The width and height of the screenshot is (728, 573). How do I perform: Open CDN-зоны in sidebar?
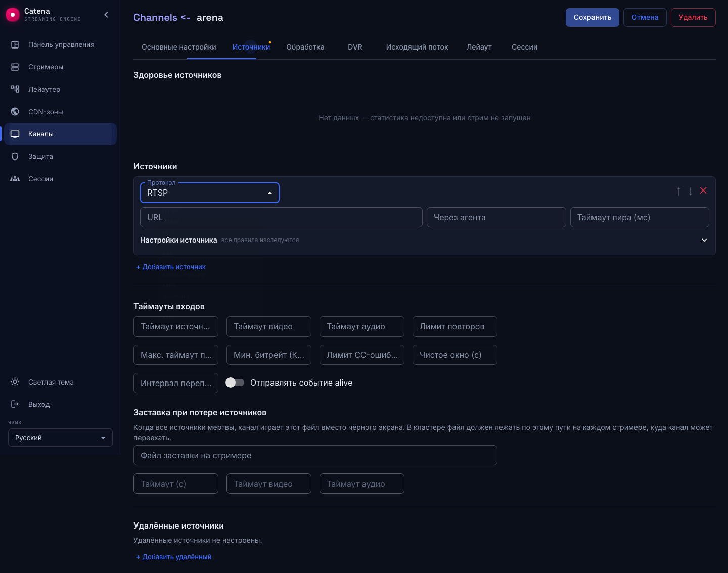[x=61, y=112]
